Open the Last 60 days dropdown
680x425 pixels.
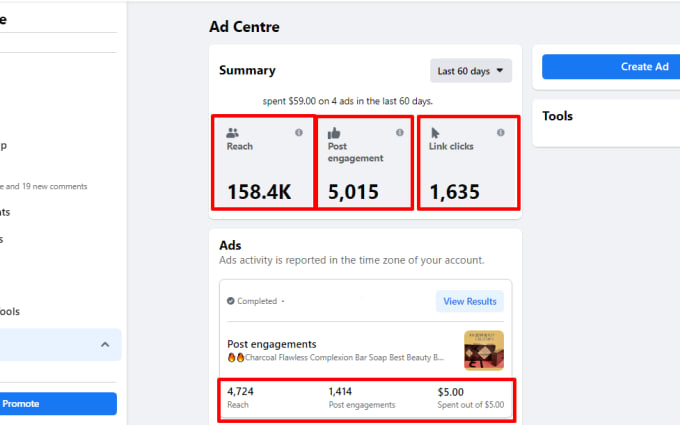point(471,71)
